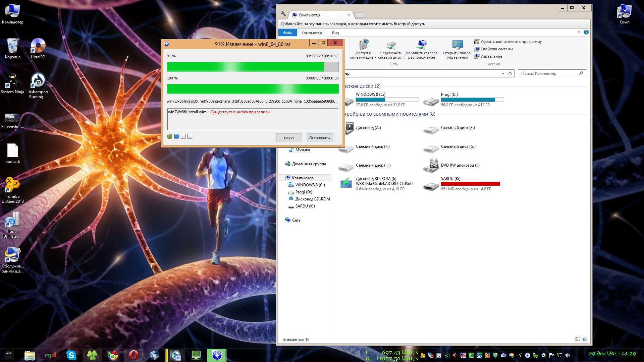Click the 91% extraction progress bar
Screen dimensions: 644x362
tap(253, 67)
